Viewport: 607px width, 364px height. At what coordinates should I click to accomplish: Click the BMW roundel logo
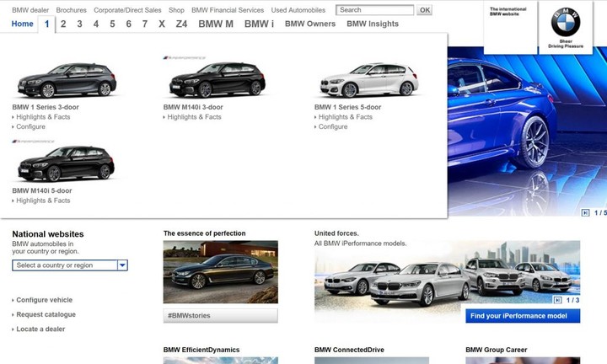566,23
